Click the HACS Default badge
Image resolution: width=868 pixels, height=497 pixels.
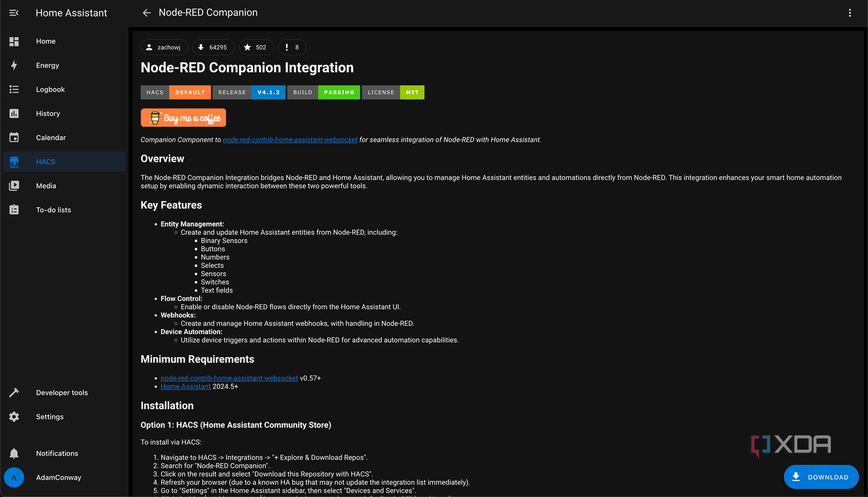(x=176, y=92)
